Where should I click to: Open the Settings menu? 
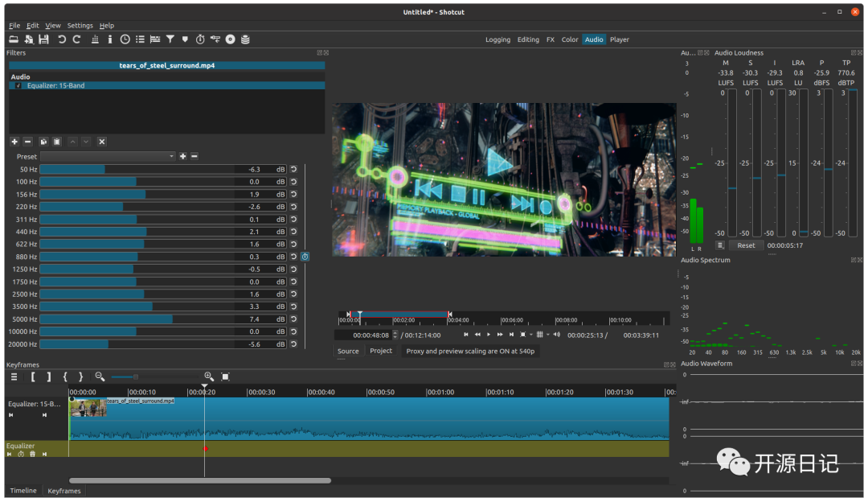tap(80, 26)
